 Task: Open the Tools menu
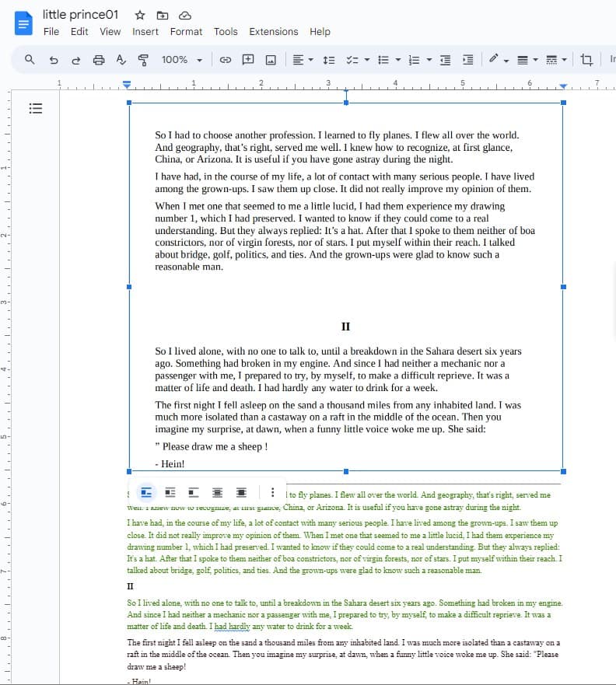[x=226, y=32]
